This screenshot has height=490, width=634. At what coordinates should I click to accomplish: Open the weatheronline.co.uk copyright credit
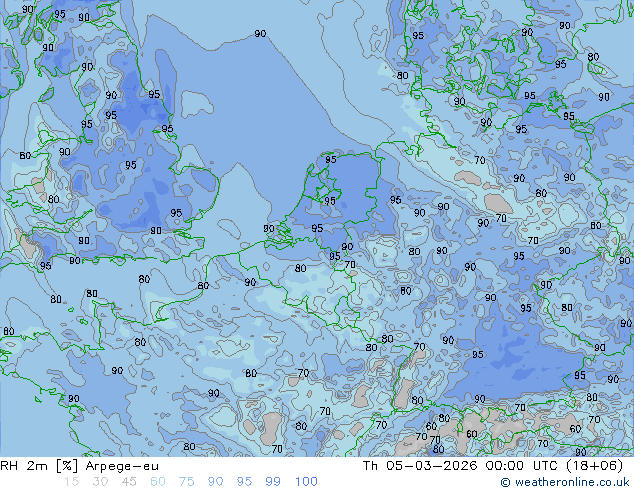(x=565, y=482)
